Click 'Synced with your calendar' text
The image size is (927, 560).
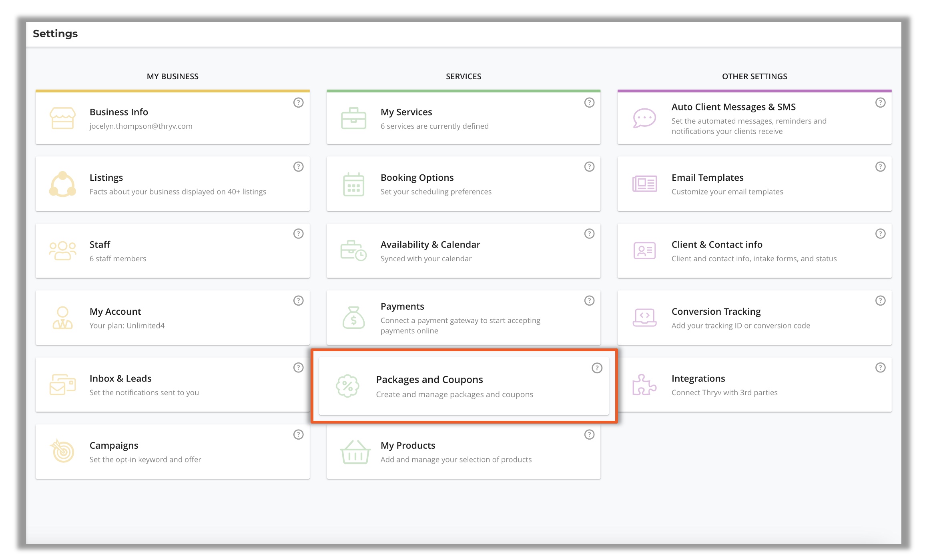pos(426,259)
